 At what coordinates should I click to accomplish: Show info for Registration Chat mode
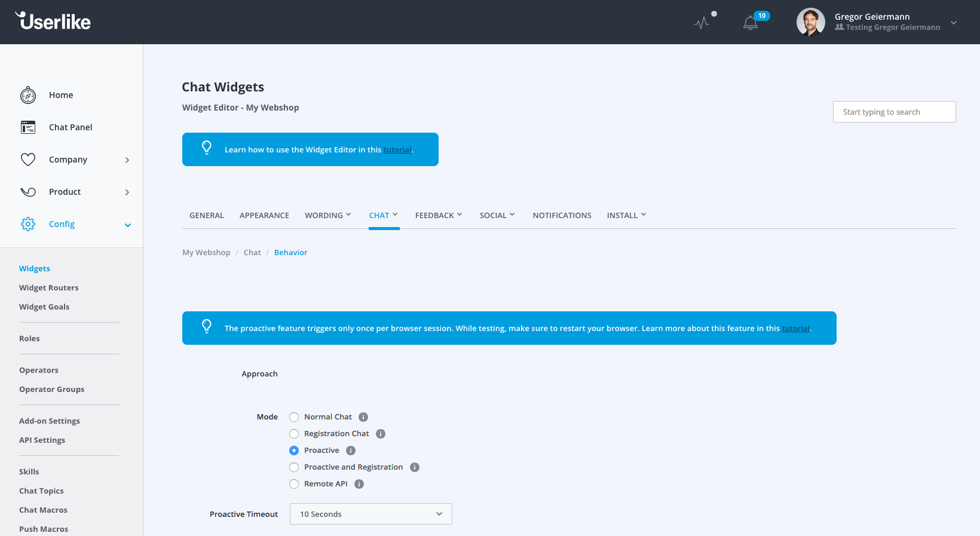(x=381, y=434)
